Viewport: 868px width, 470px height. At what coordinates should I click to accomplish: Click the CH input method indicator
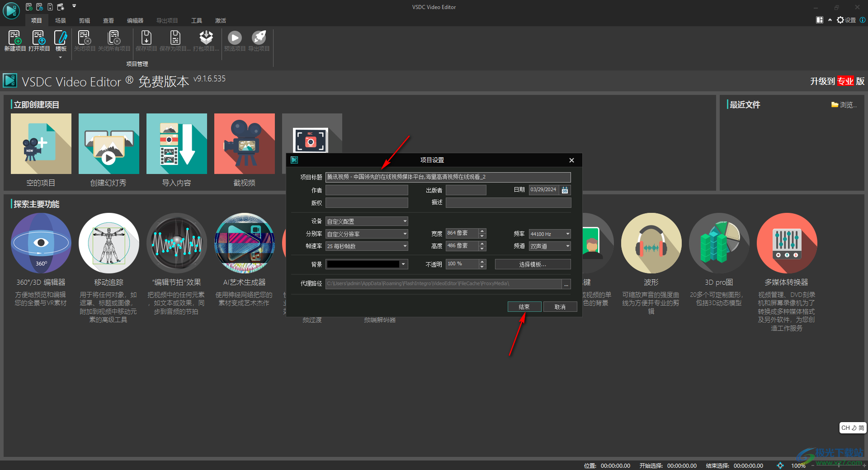pos(853,428)
